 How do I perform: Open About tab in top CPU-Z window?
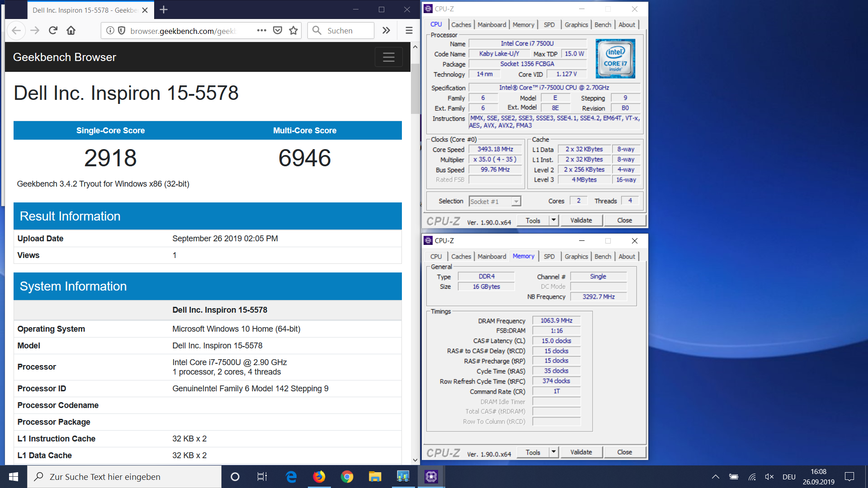point(627,24)
